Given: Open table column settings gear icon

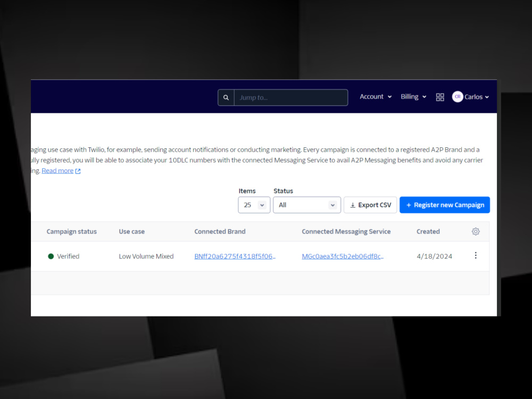Looking at the screenshot, I should coord(476,231).
